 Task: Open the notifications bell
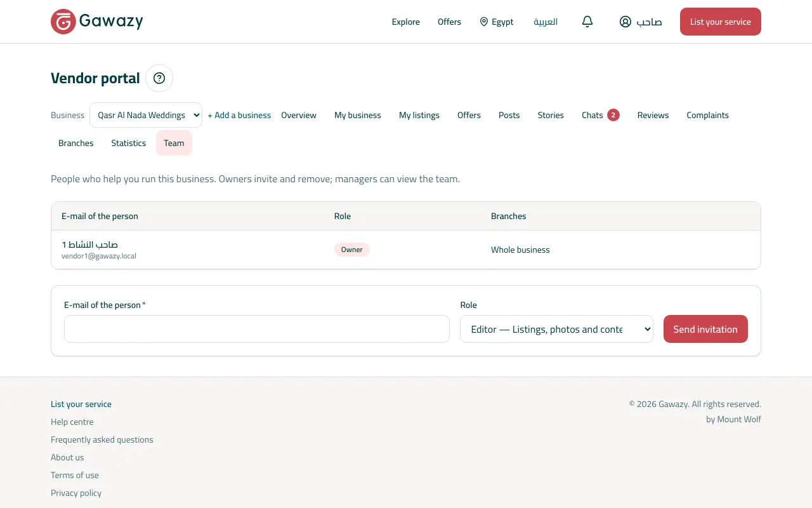[x=587, y=22]
